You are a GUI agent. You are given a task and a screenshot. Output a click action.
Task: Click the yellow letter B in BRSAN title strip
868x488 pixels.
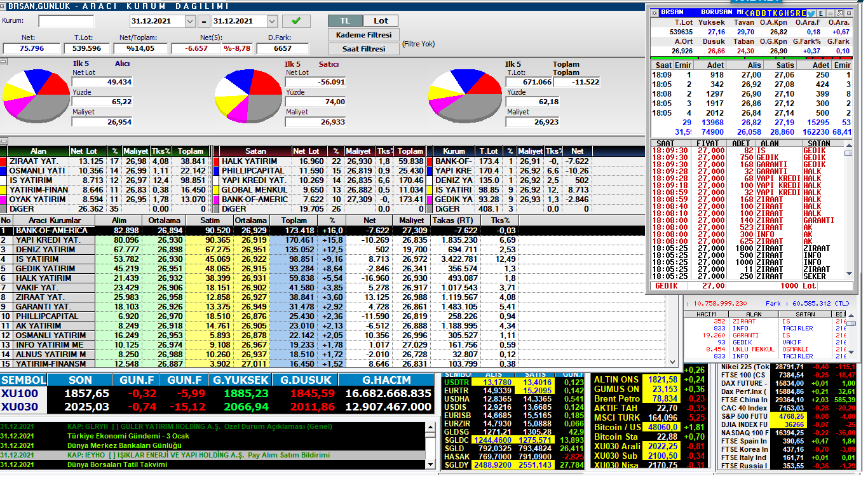point(763,13)
